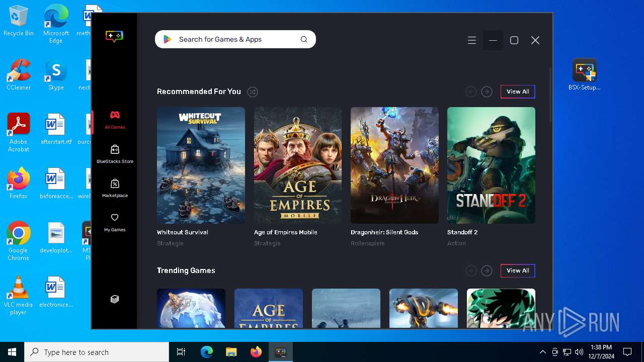644x362 pixels.
Task: Open the clock and calendar flyout
Action: pyautogui.click(x=601, y=352)
